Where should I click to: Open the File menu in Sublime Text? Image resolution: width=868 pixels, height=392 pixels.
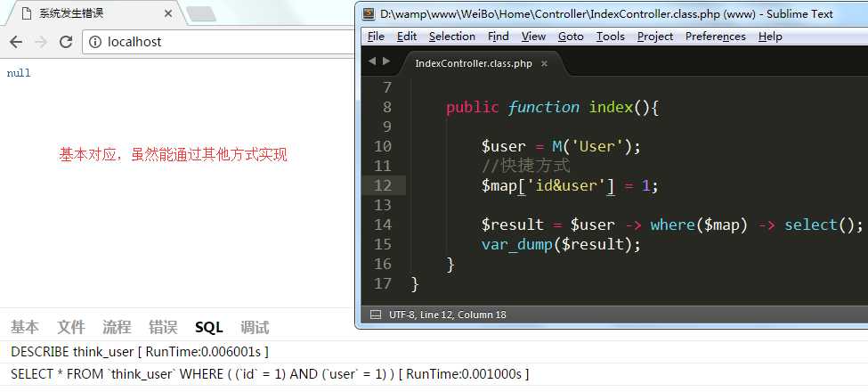click(376, 37)
